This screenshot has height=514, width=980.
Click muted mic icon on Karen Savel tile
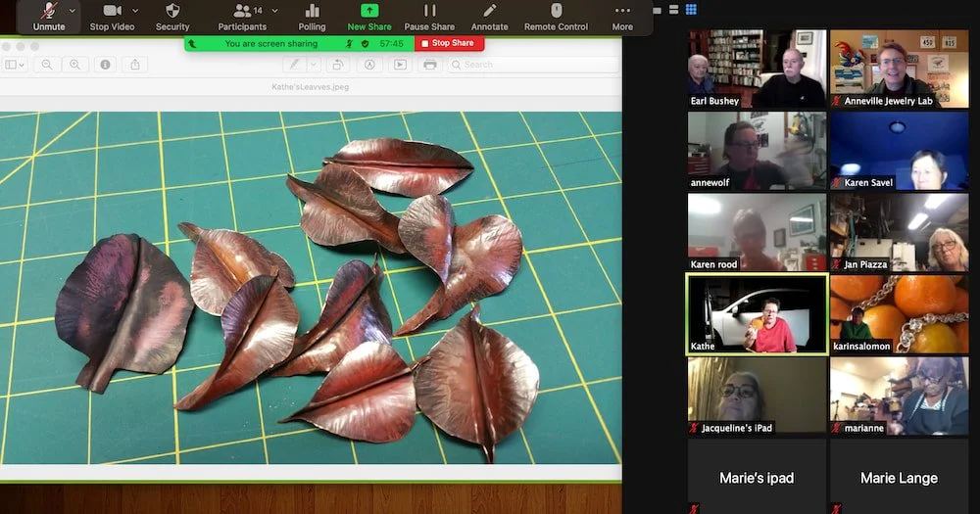pyautogui.click(x=836, y=183)
